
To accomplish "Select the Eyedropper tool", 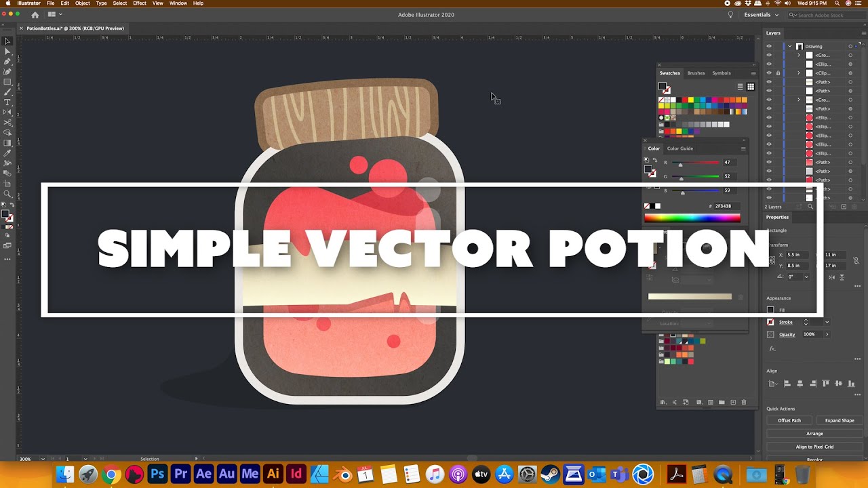I will (7, 153).
